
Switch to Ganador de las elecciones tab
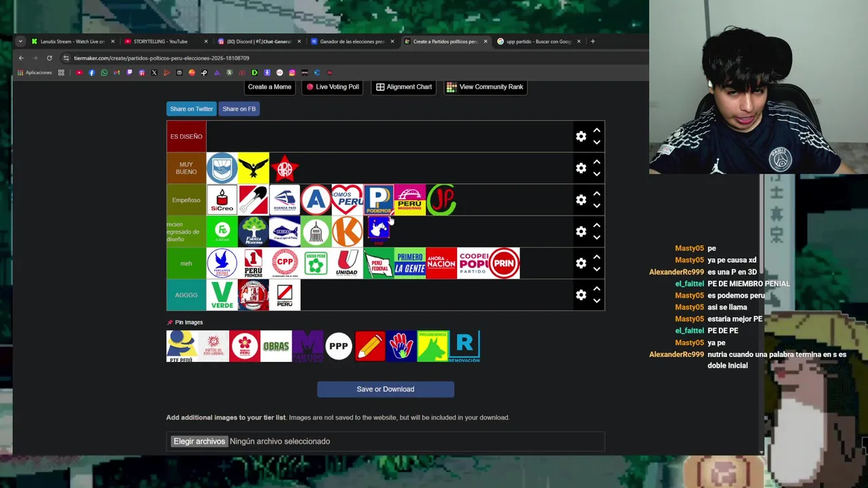352,41
